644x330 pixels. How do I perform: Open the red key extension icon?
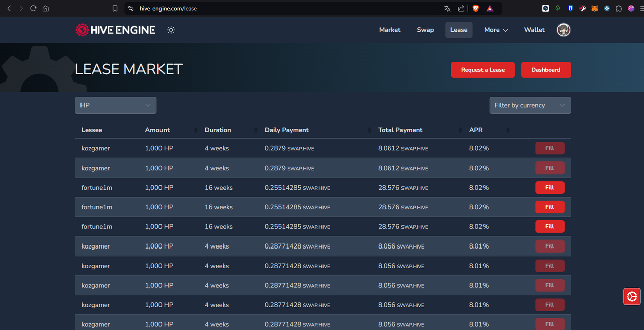click(583, 8)
